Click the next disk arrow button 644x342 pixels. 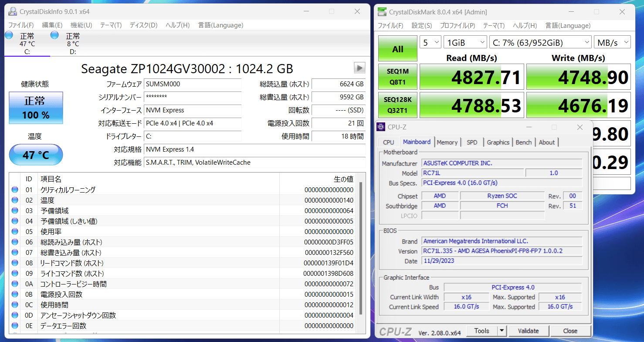[359, 68]
